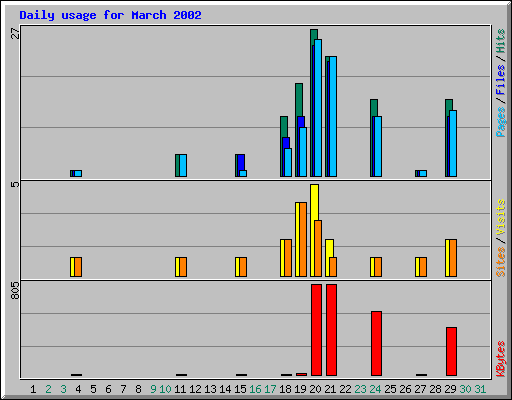Select the cyan Pages bar for day 24
Image resolution: width=512 pixels, height=400 pixels.
(378, 147)
